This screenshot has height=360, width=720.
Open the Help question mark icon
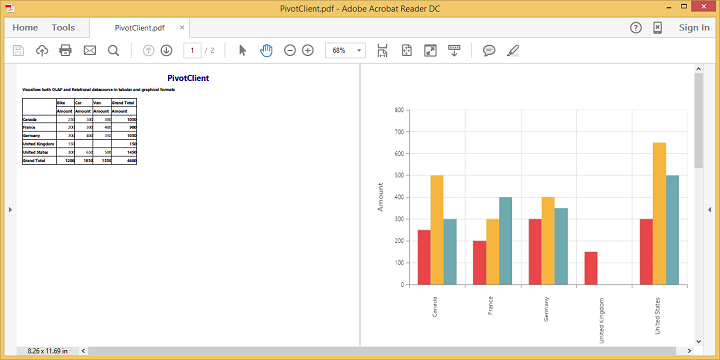pos(636,28)
